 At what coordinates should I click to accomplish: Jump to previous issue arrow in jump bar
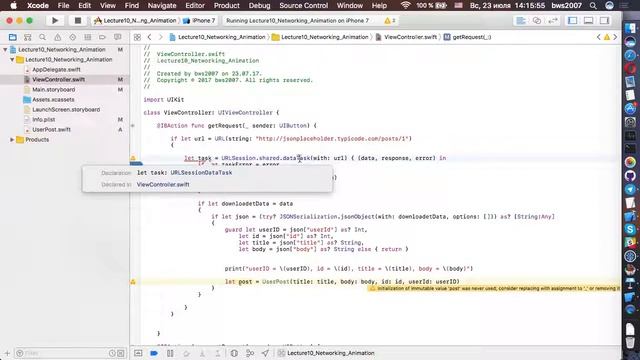pos(599,37)
